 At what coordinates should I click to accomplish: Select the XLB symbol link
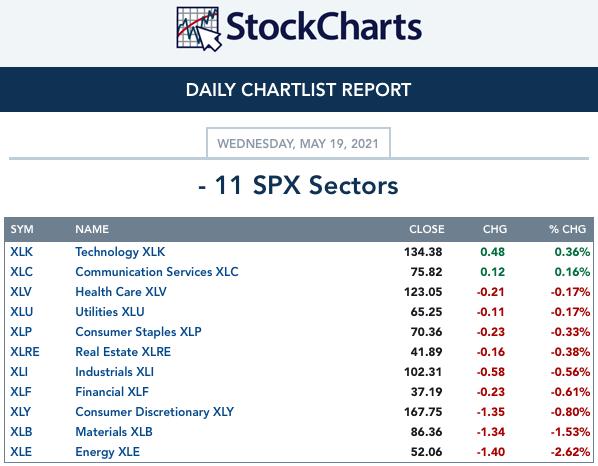coord(21,432)
